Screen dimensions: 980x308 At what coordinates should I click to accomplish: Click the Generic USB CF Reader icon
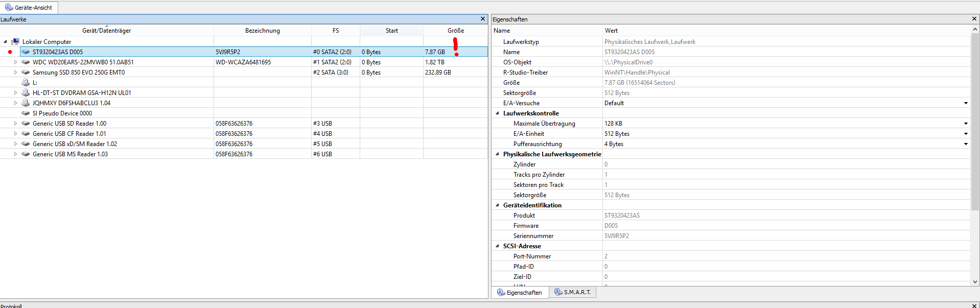26,134
